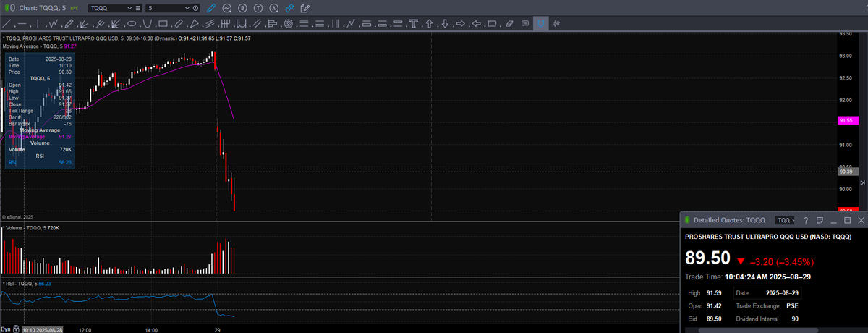868x333 pixels.
Task: Select the parallelogram drawing tool
Action: 492,24
